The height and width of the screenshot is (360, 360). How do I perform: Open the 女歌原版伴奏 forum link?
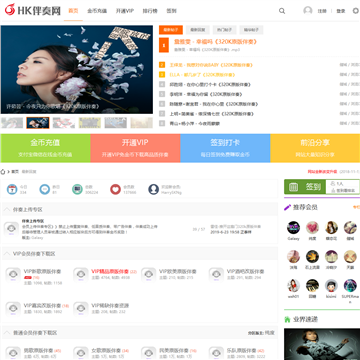coord(106,351)
